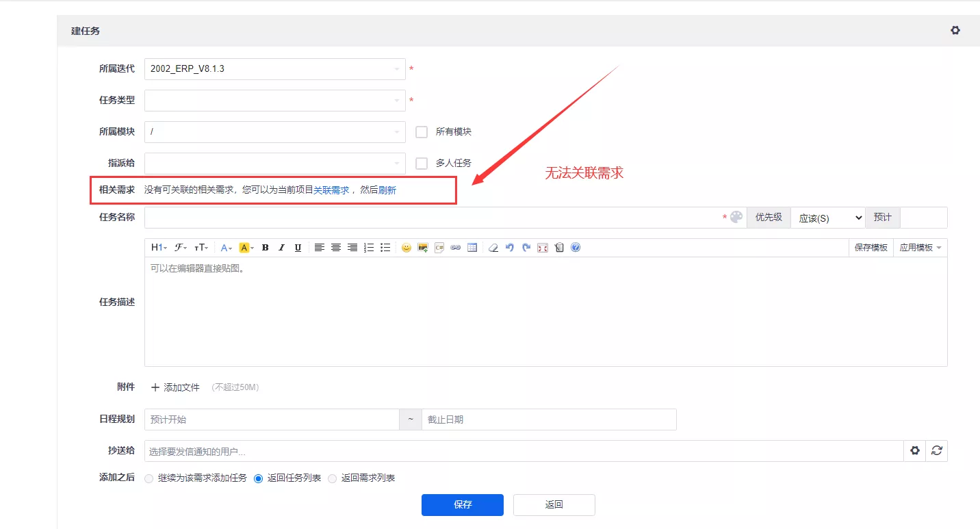Open the task name color picker palette
980x529 pixels.
click(x=736, y=217)
